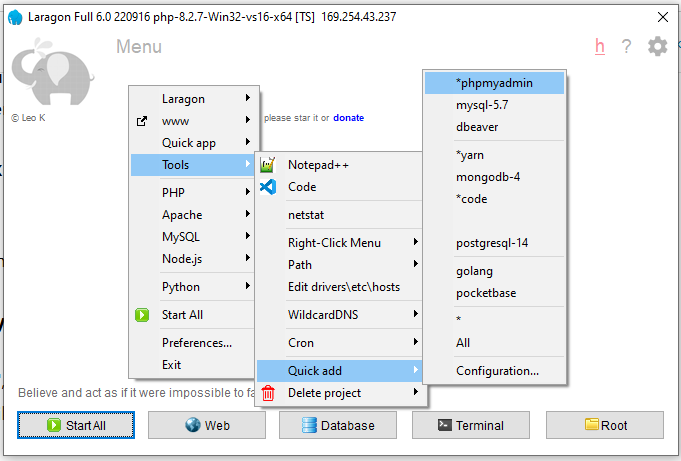Click the red underlined h link
The height and width of the screenshot is (461, 681).
[600, 46]
